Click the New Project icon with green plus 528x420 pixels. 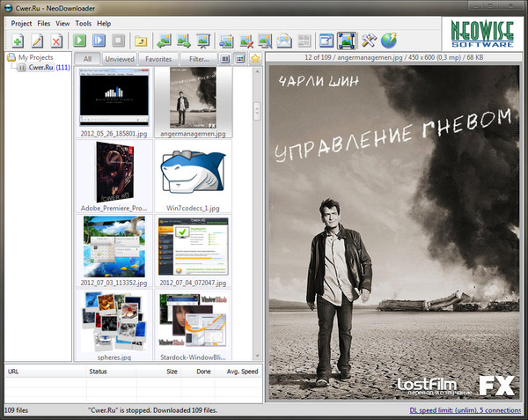click(x=18, y=41)
